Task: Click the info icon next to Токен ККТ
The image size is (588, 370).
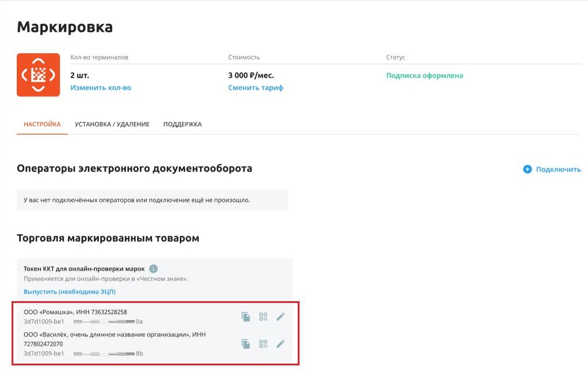Action: point(153,269)
